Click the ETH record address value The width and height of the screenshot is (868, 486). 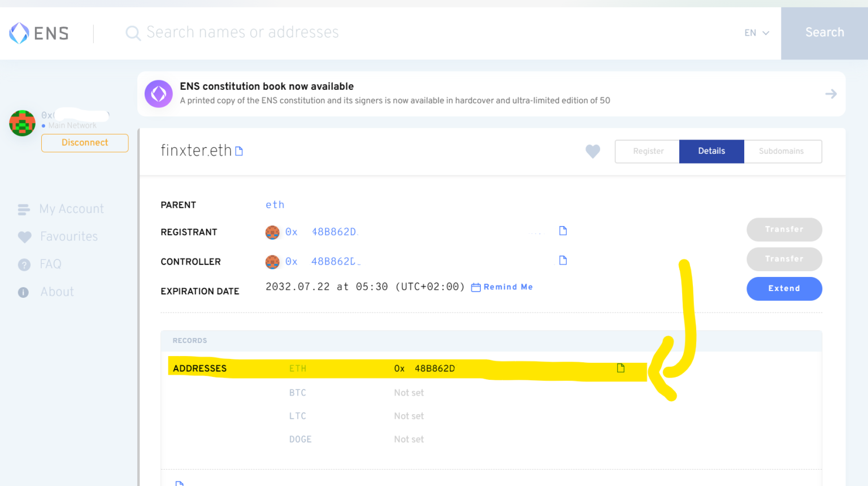coord(424,368)
